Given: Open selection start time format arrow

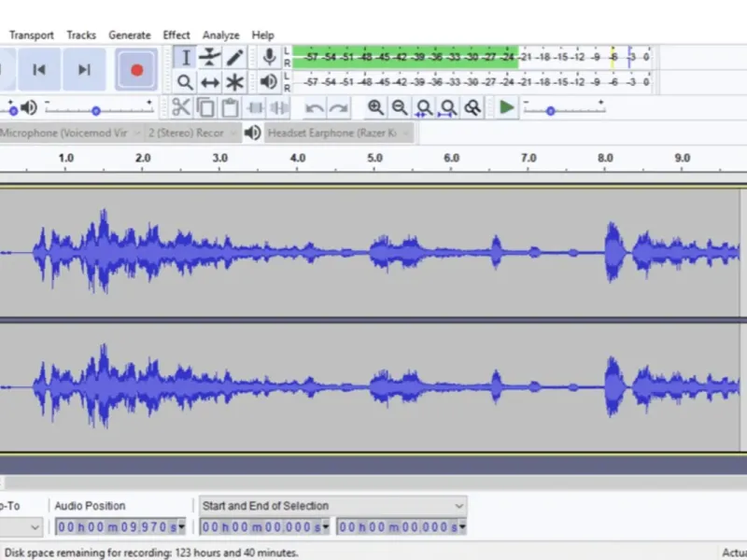Looking at the screenshot, I should (326, 527).
